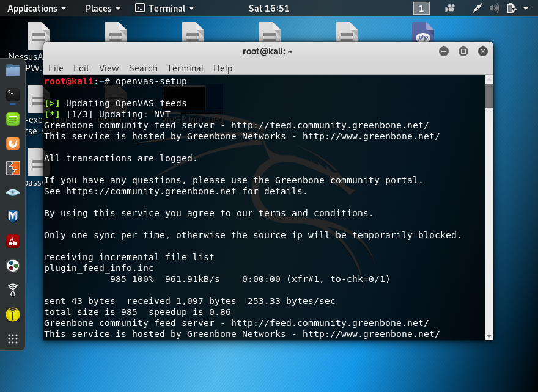The height and width of the screenshot is (392, 538).
Task: Select the php file icon on desktop
Action: click(423, 32)
